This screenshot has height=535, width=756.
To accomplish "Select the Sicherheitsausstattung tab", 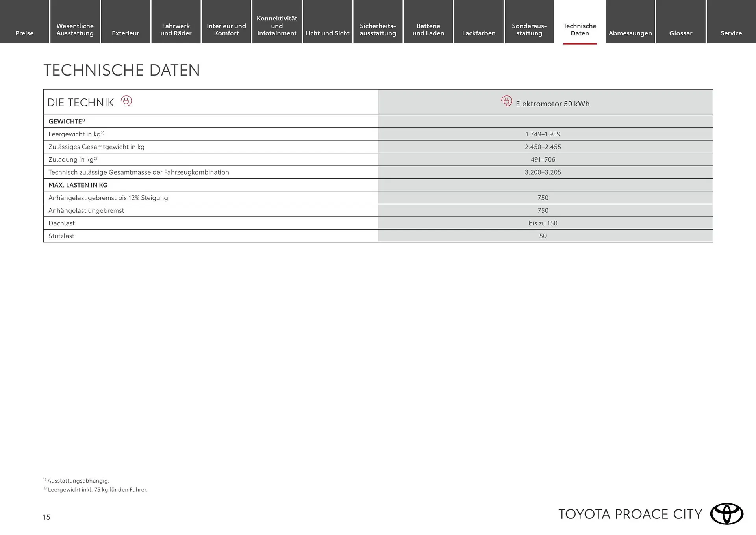I will [378, 29].
